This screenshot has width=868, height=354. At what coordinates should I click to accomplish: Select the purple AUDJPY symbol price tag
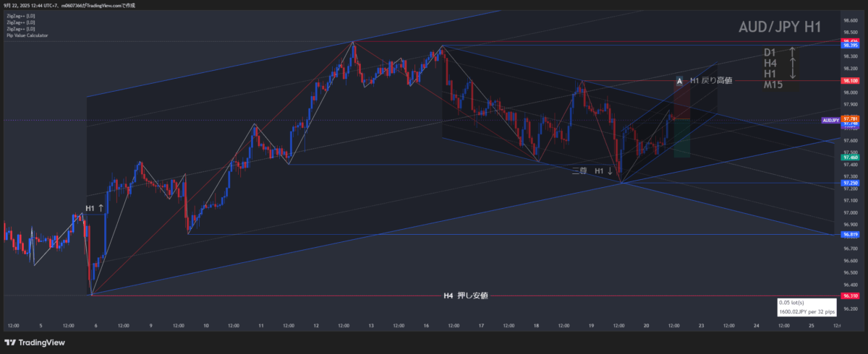tap(830, 120)
